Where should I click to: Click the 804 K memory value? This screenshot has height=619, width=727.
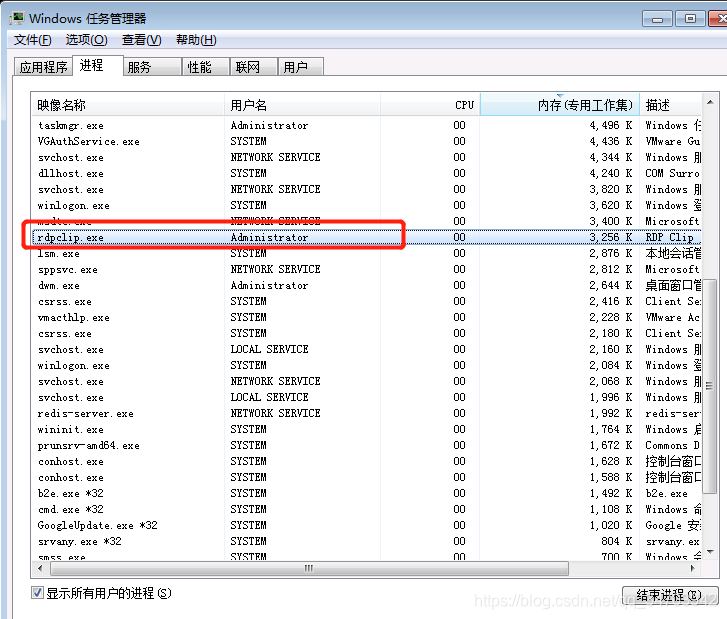click(617, 541)
